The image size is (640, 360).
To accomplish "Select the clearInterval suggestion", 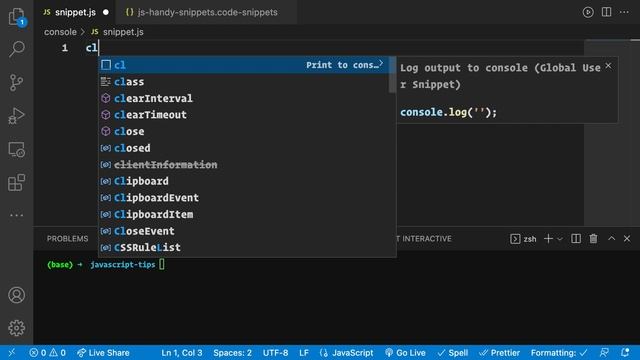I will 244,98.
